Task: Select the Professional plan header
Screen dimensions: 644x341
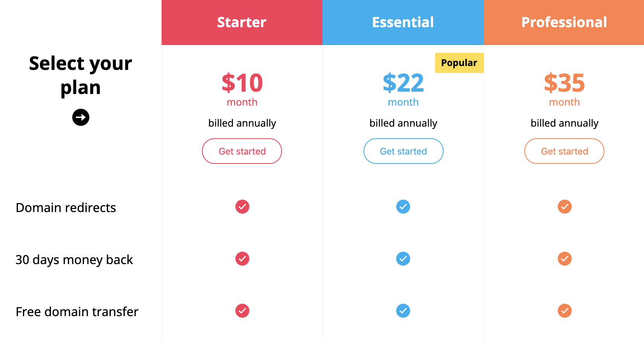Action: (x=564, y=23)
